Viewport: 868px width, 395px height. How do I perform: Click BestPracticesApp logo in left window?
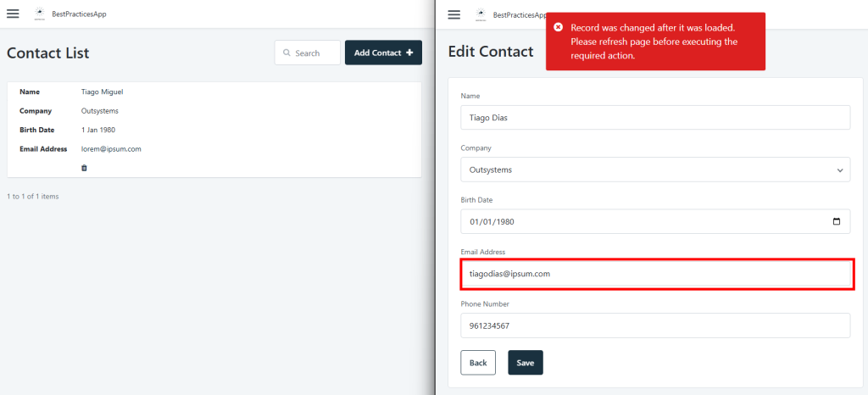click(x=39, y=14)
